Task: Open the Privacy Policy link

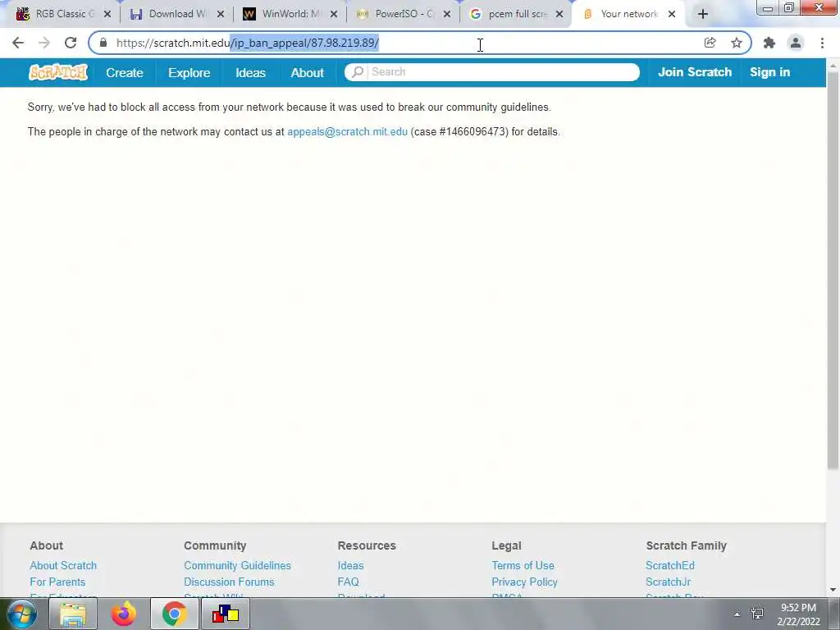Action: (524, 582)
